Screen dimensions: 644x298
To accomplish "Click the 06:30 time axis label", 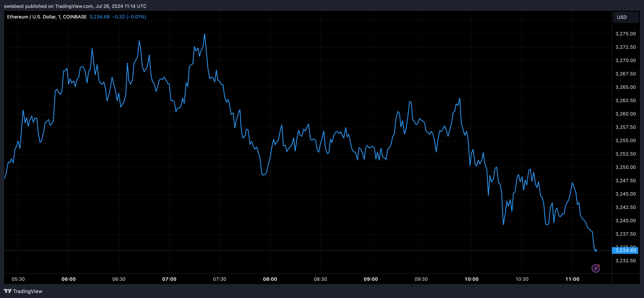I will pyautogui.click(x=119, y=279).
